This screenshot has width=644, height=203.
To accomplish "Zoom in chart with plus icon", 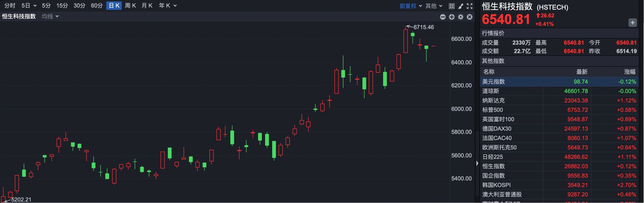I will [452, 17].
